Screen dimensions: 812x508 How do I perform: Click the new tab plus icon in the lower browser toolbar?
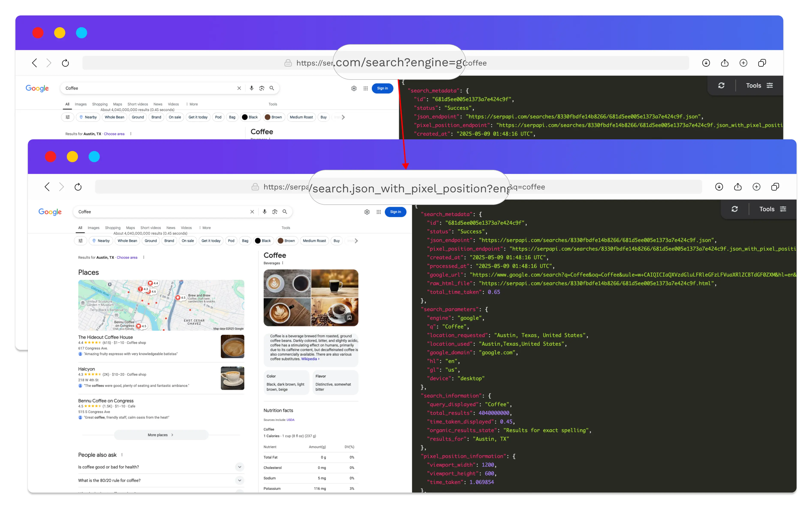click(756, 187)
